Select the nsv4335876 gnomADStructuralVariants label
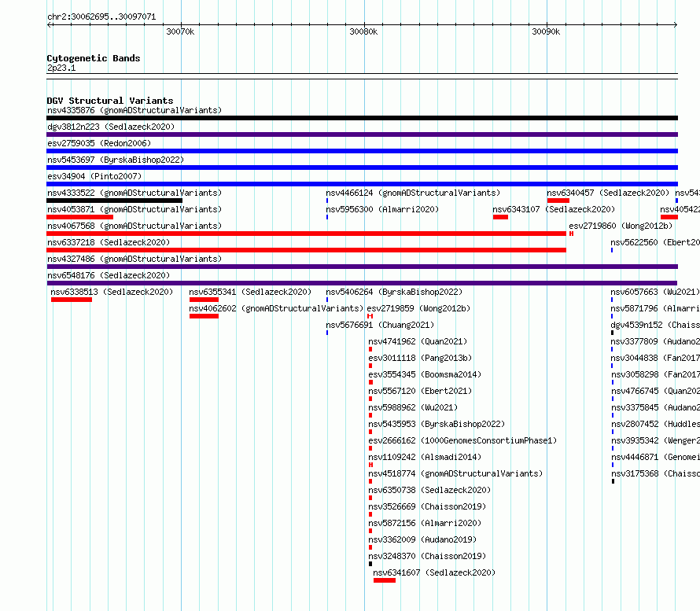Screen dimensions: 700x611 tap(134, 110)
